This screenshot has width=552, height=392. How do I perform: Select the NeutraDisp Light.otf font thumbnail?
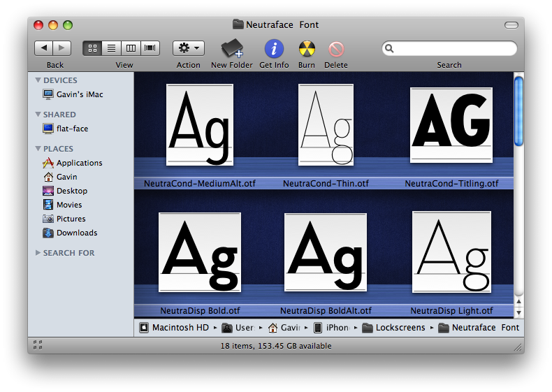coord(451,252)
